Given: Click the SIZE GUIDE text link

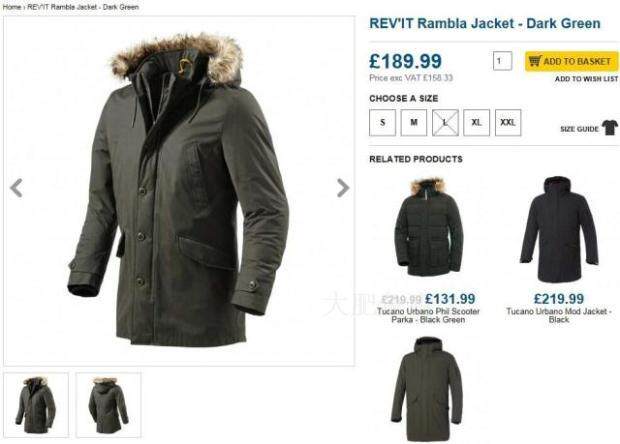Looking at the screenshot, I should [x=579, y=129].
